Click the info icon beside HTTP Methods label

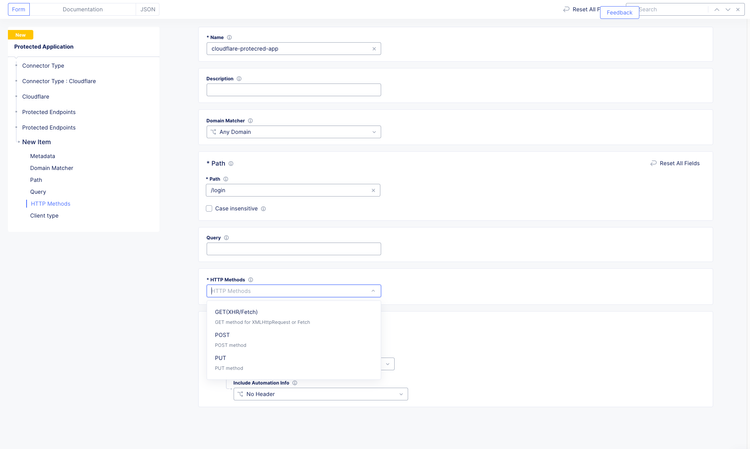point(251,280)
